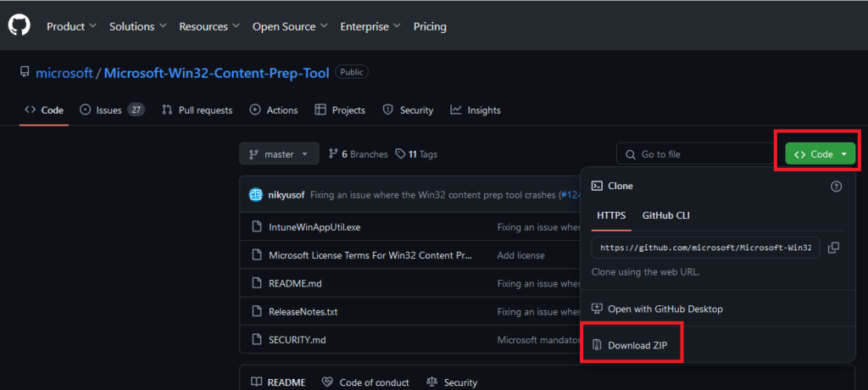Click the Add license commit message
Screen dimensions: 868x390
pos(521,255)
